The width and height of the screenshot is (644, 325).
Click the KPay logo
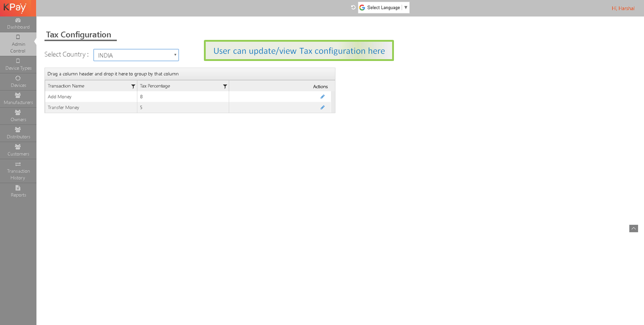pos(15,8)
